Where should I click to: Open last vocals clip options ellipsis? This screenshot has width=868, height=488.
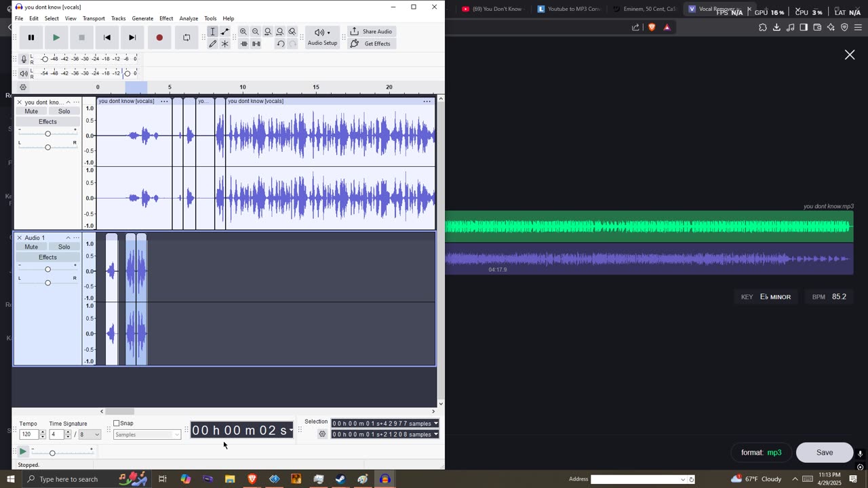coord(427,101)
